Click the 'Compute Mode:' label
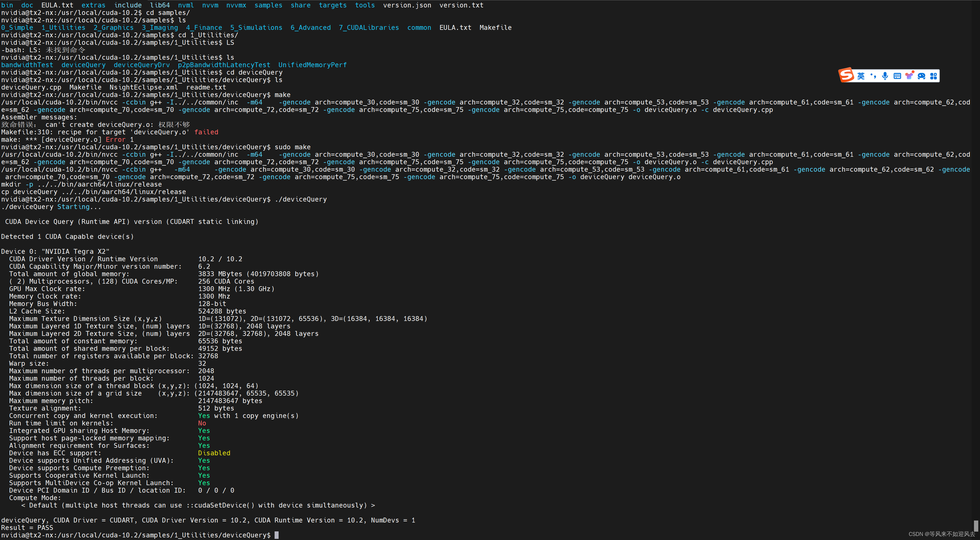This screenshot has height=540, width=980. coord(35,498)
